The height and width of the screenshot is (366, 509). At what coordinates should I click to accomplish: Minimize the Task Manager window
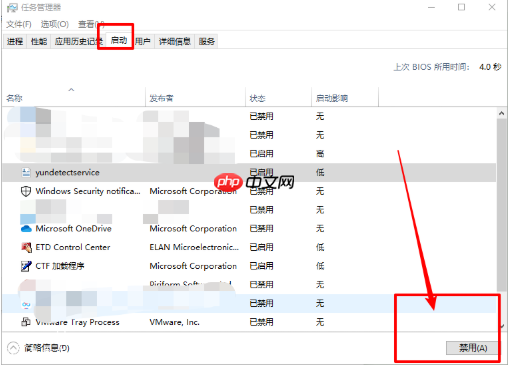(x=432, y=7)
